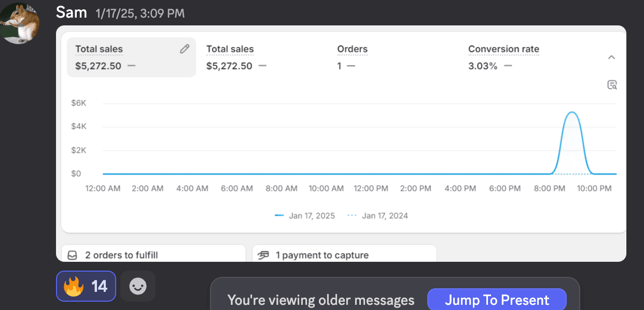Open the "1 payment to capture" label
The width and height of the screenshot is (644, 310).
click(x=322, y=255)
